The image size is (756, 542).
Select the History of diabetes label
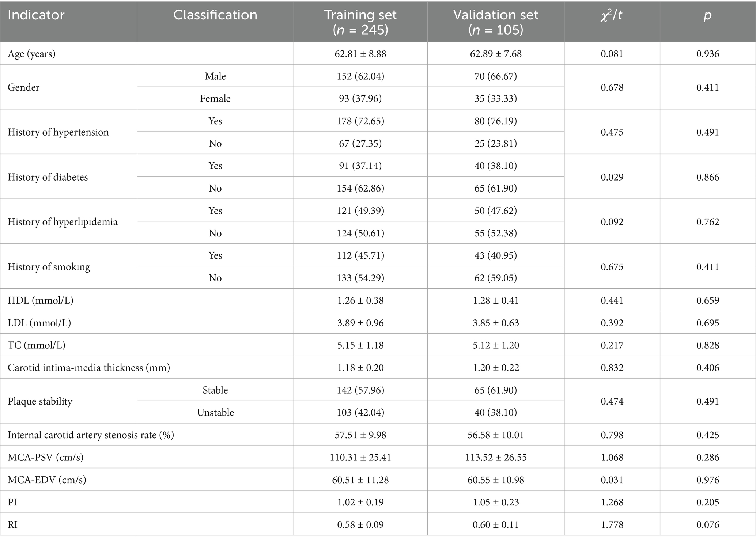[48, 177]
